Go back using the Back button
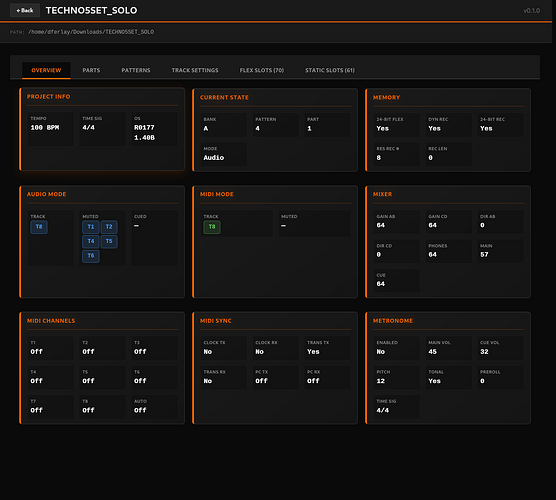Image resolution: width=556 pixels, height=500 pixels. click(25, 10)
